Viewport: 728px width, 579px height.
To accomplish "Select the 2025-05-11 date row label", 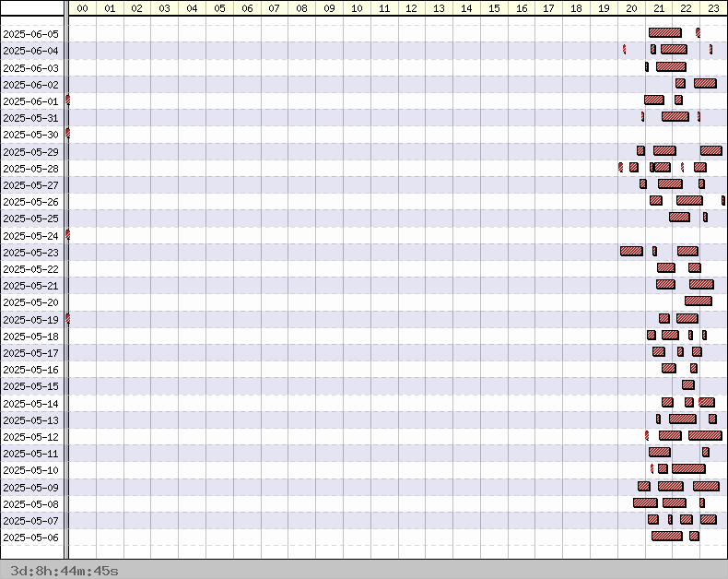I will [x=31, y=454].
